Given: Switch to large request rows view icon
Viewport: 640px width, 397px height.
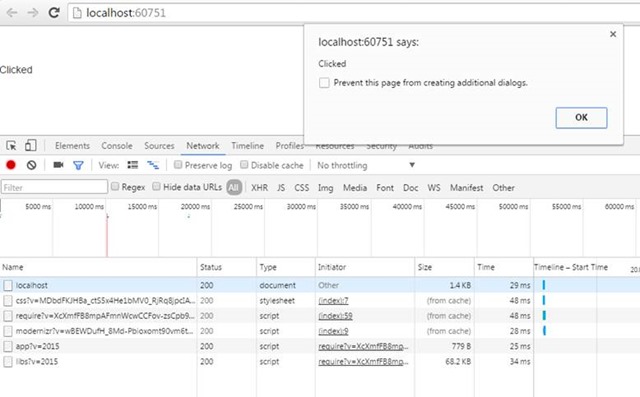Looking at the screenshot, I should (x=133, y=165).
